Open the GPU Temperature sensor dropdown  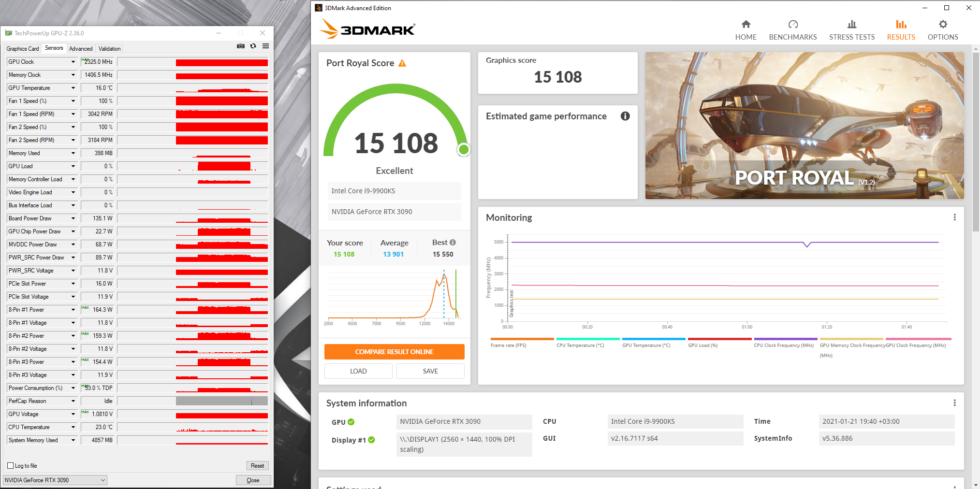pyautogui.click(x=73, y=88)
